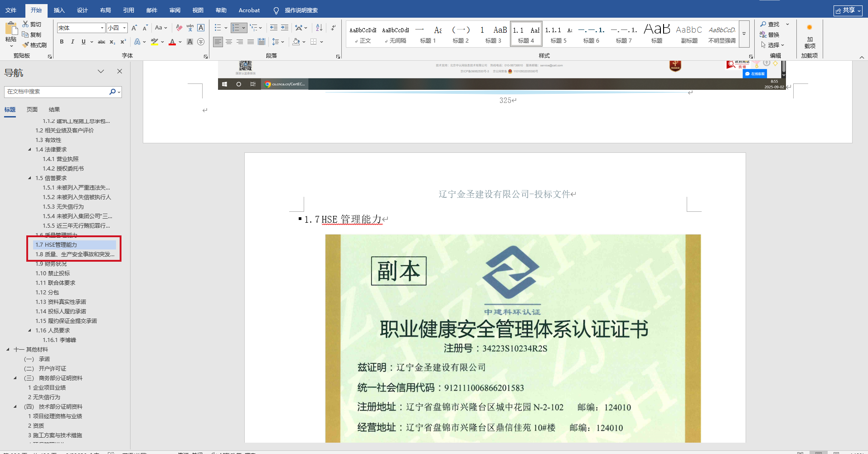
Task: Show or hide paragraph marks
Action: click(x=333, y=28)
